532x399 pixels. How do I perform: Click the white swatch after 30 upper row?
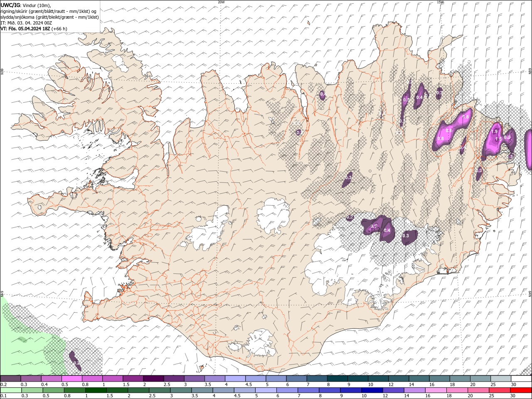[521, 379]
